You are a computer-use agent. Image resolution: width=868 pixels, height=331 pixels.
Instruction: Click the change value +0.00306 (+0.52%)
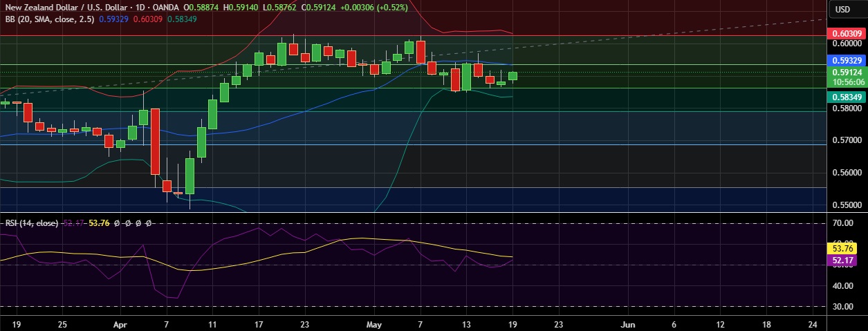click(375, 8)
